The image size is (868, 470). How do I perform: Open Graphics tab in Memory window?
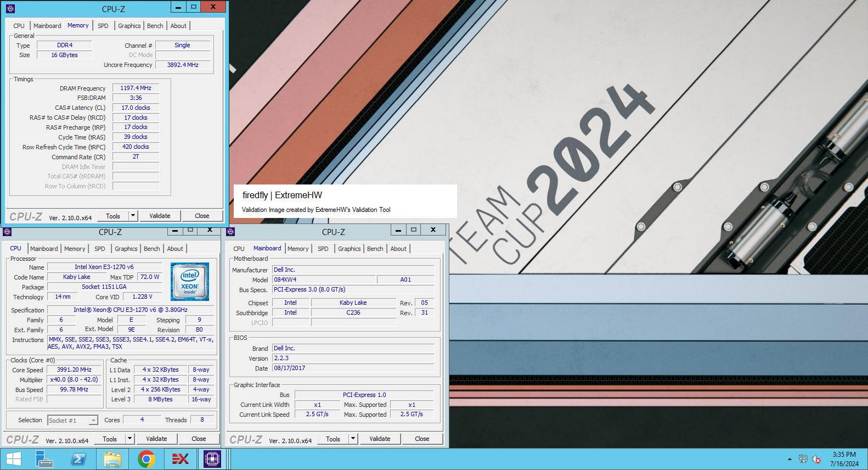pos(129,26)
